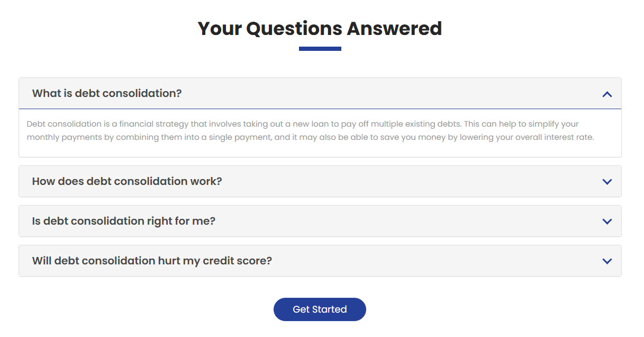This screenshot has width=644, height=337.
Task: Click the Get Started button
Action: click(x=320, y=309)
